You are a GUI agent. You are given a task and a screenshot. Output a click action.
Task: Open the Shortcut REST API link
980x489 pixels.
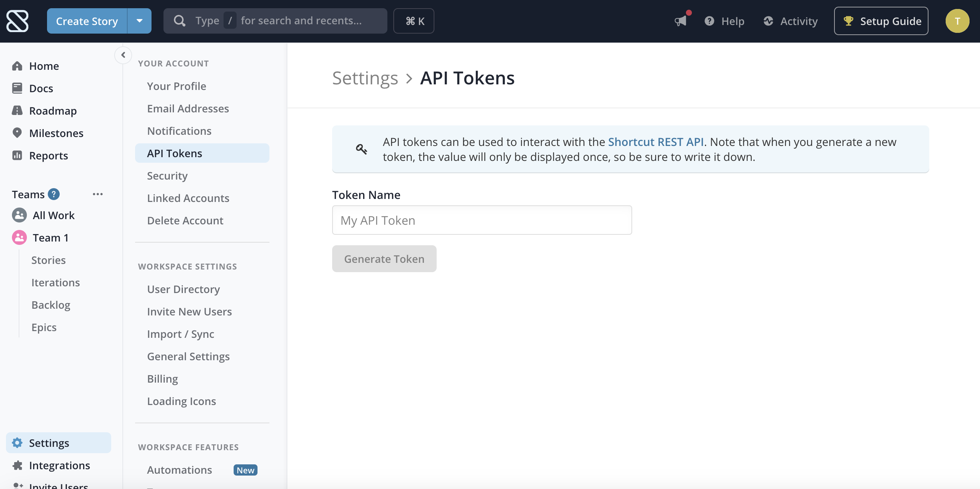click(655, 142)
